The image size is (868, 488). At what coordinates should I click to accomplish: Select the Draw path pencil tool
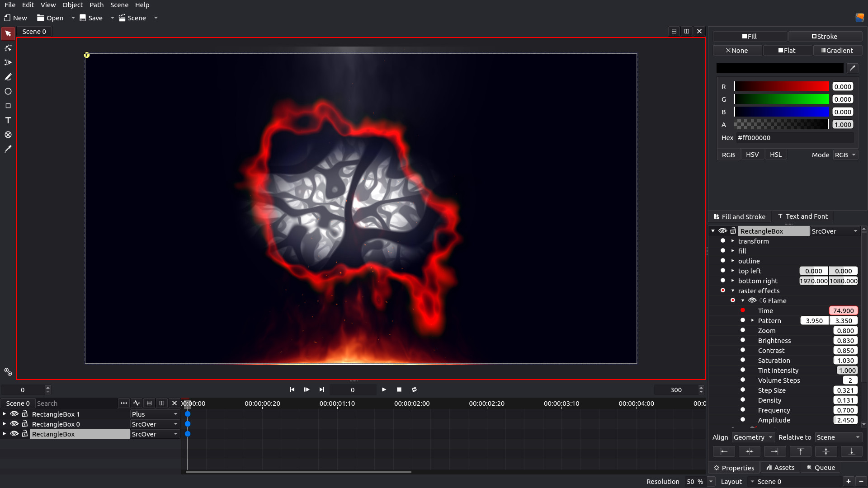point(8,77)
